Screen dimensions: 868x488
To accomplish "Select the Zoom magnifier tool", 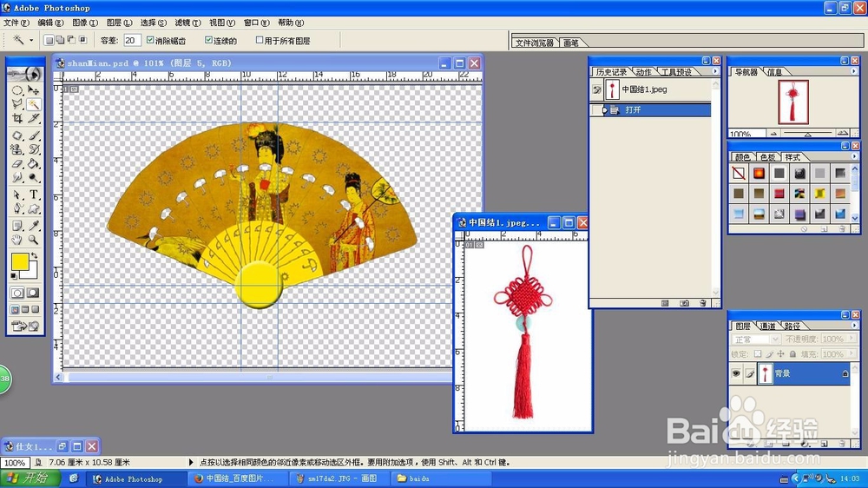I will click(34, 240).
